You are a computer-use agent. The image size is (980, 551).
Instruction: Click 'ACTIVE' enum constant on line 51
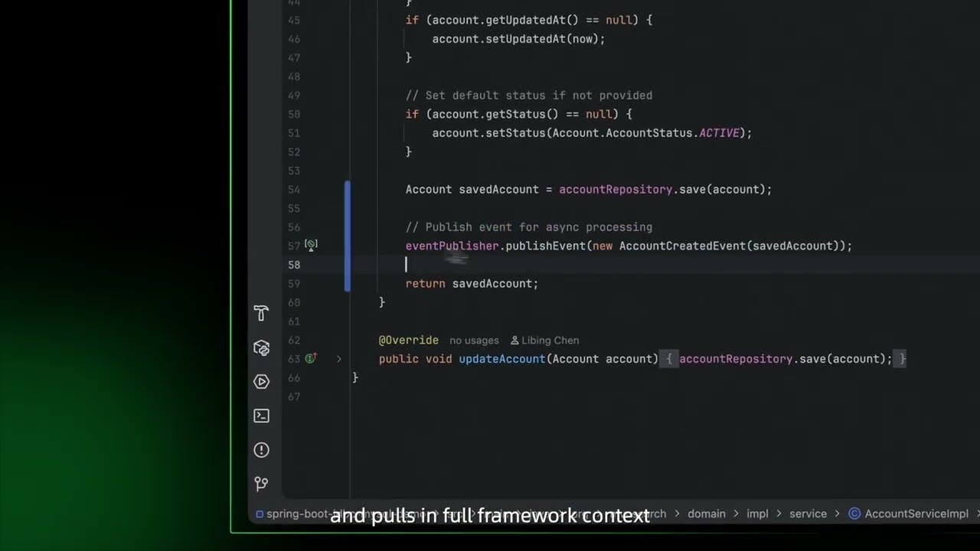click(x=719, y=133)
